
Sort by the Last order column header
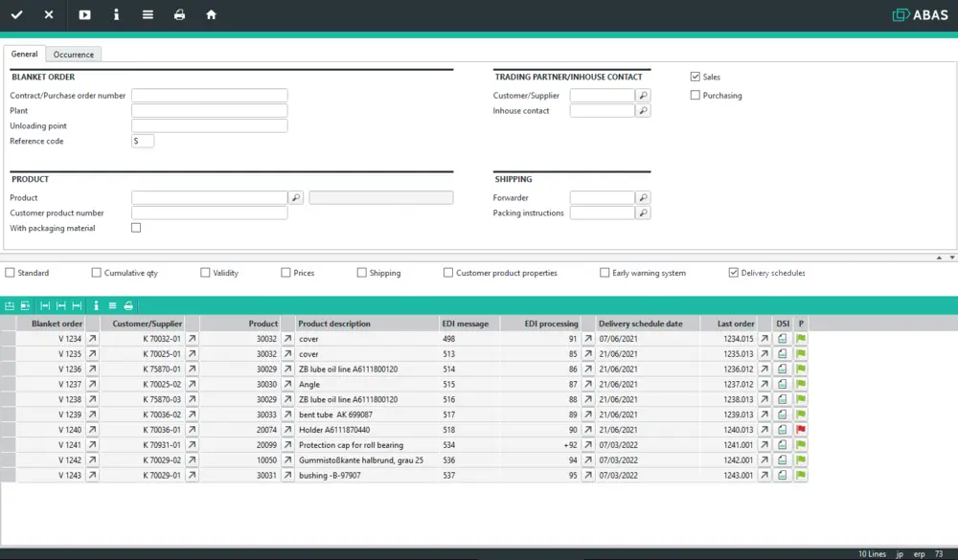pyautogui.click(x=728, y=324)
